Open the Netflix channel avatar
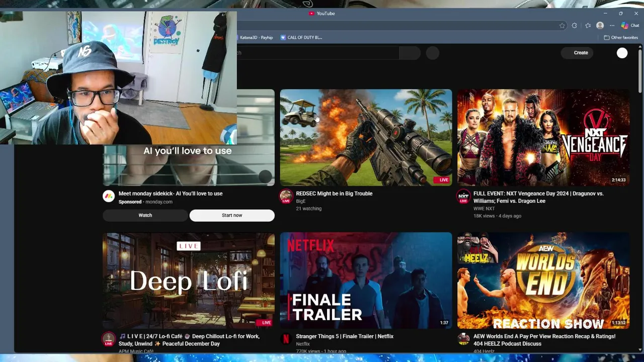The image size is (644, 362). point(286,339)
